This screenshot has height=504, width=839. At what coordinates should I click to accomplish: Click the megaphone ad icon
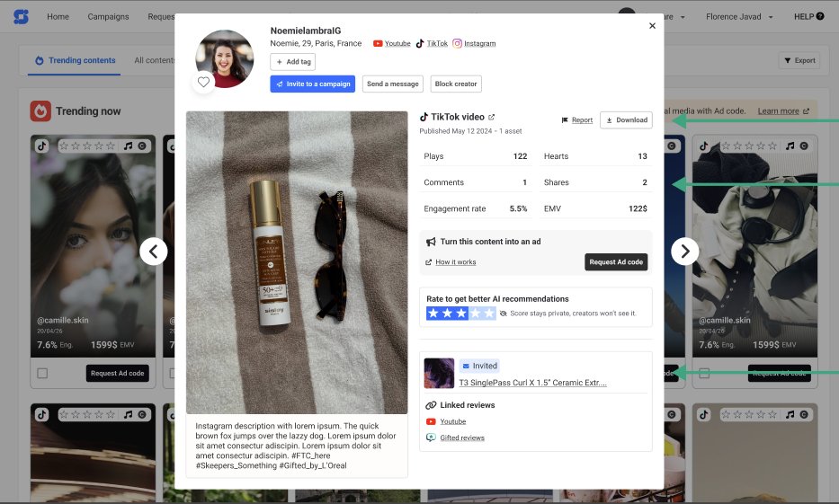click(431, 242)
